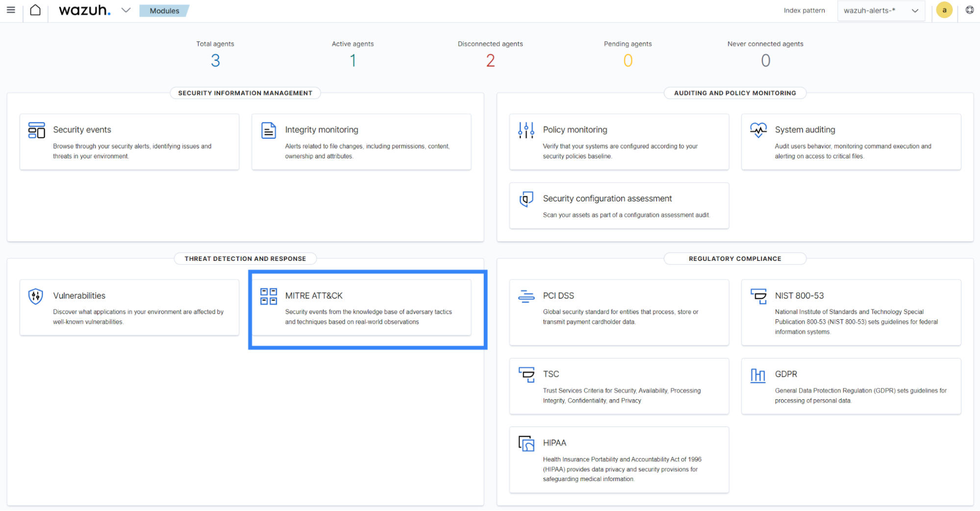Screen dimensions: 980x511
Task: Click Total agents count 3
Action: tap(215, 60)
